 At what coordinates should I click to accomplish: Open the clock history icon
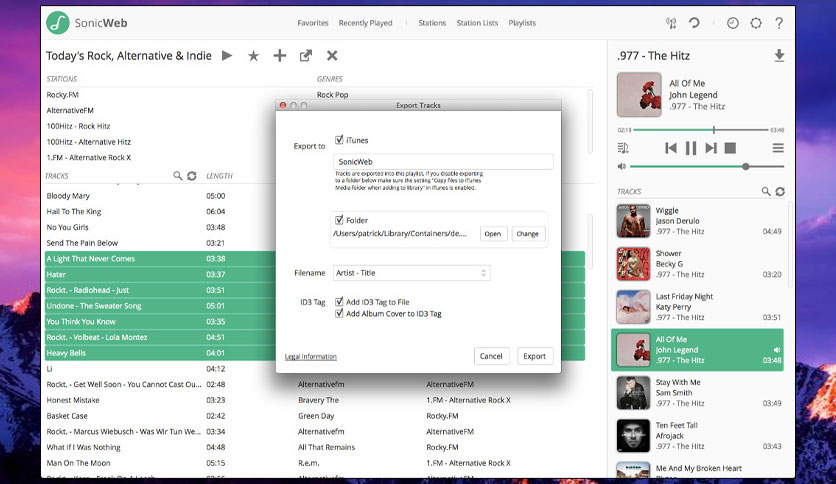click(733, 23)
